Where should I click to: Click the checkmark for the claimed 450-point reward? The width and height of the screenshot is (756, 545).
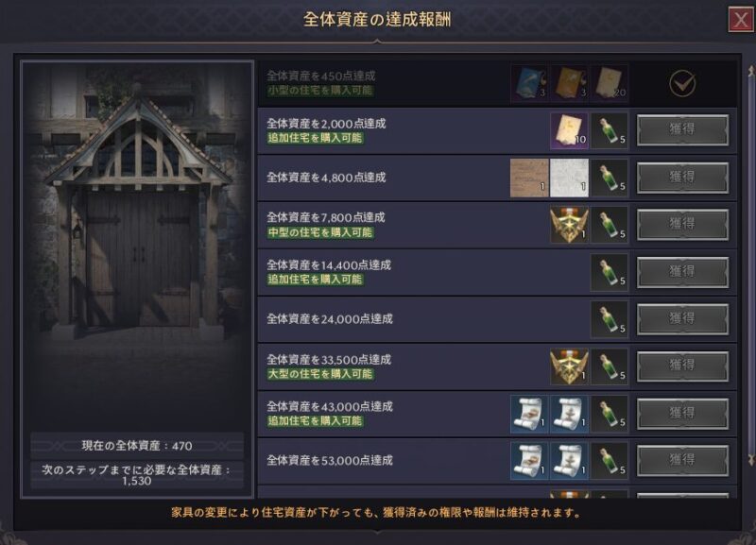[682, 83]
